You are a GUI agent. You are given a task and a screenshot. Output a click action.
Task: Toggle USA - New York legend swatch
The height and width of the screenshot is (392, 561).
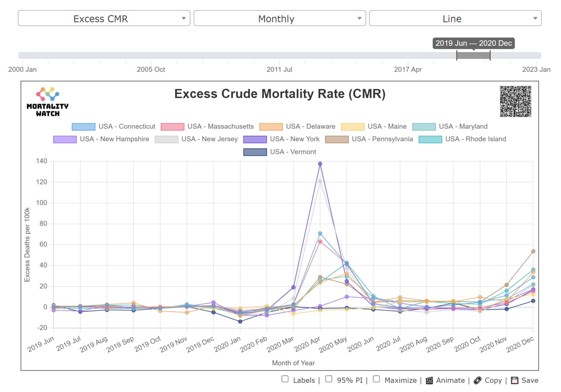(255, 139)
